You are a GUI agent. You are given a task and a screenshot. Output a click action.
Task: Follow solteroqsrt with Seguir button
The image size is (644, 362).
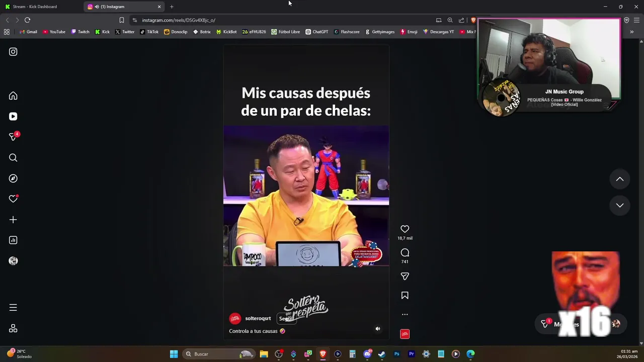[286, 319]
